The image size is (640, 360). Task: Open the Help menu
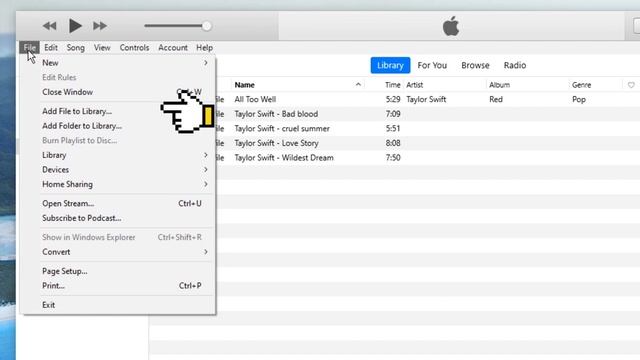[x=204, y=48]
